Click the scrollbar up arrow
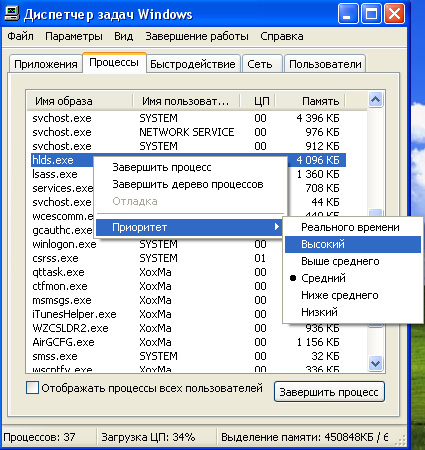The image size is (425, 450). 376,99
